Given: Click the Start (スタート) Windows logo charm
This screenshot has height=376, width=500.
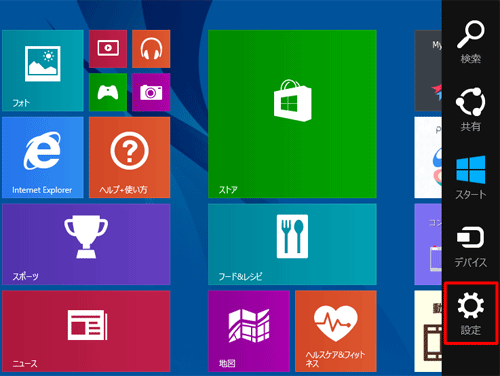Looking at the screenshot, I should 470,177.
